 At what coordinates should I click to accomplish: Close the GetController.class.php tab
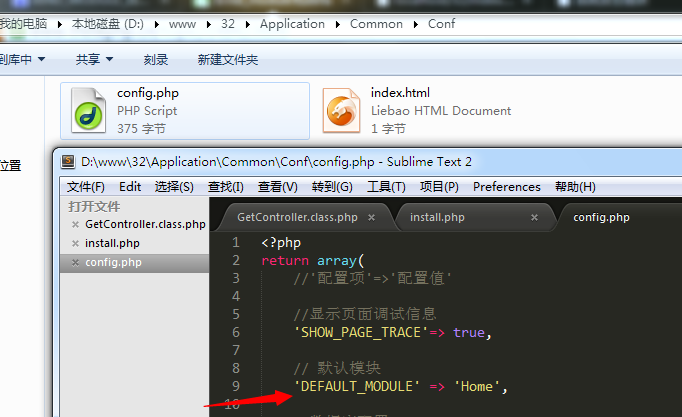(x=372, y=217)
